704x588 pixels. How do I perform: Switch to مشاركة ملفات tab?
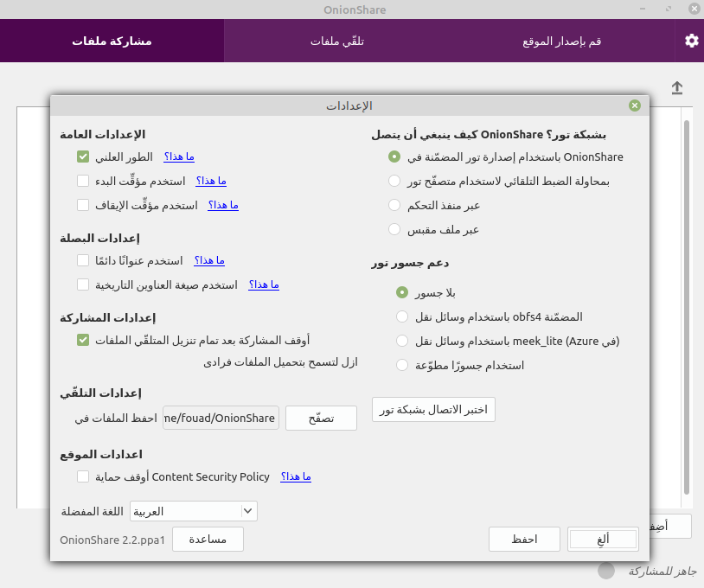[112, 41]
